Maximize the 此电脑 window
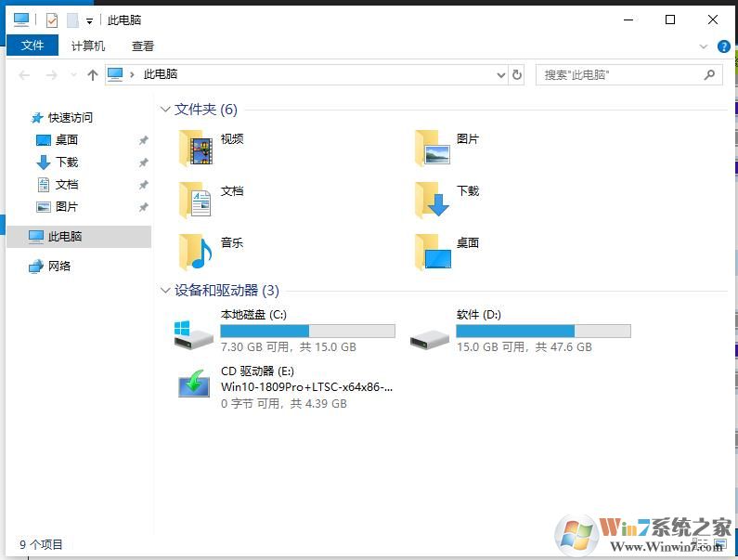Screen dimensions: 738x560 point(670,20)
